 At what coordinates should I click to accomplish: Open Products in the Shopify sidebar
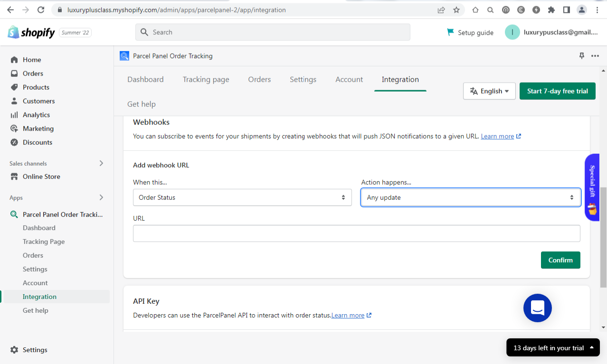pyautogui.click(x=36, y=87)
